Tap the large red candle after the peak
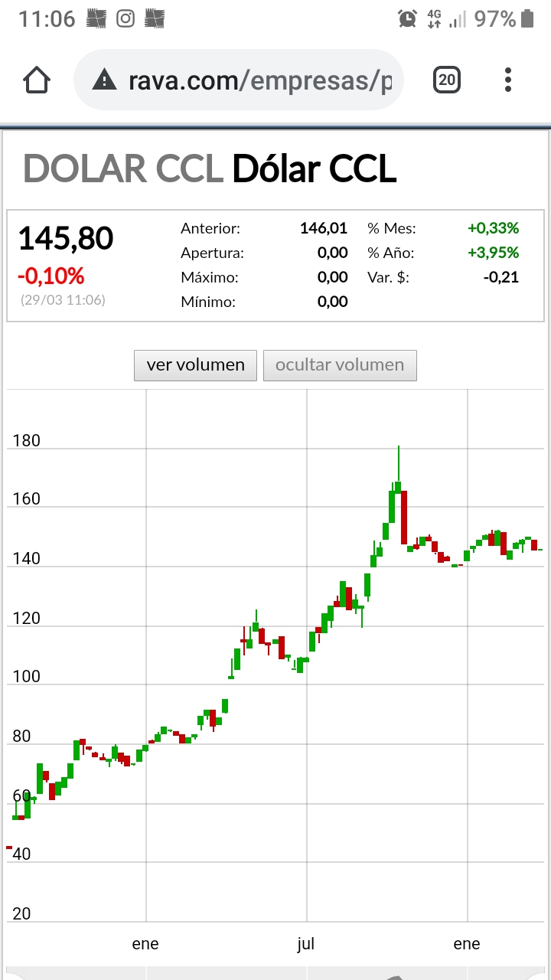Viewport: 551px width, 980px height. 405,518
